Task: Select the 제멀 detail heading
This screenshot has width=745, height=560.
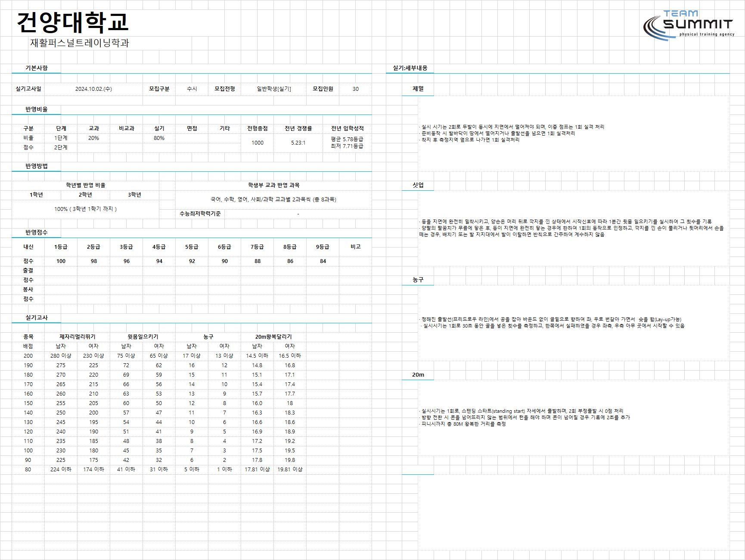Action: pyautogui.click(x=418, y=89)
